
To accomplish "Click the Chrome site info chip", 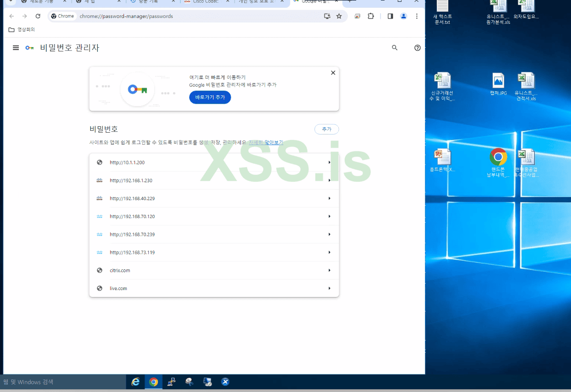I will coord(62,16).
